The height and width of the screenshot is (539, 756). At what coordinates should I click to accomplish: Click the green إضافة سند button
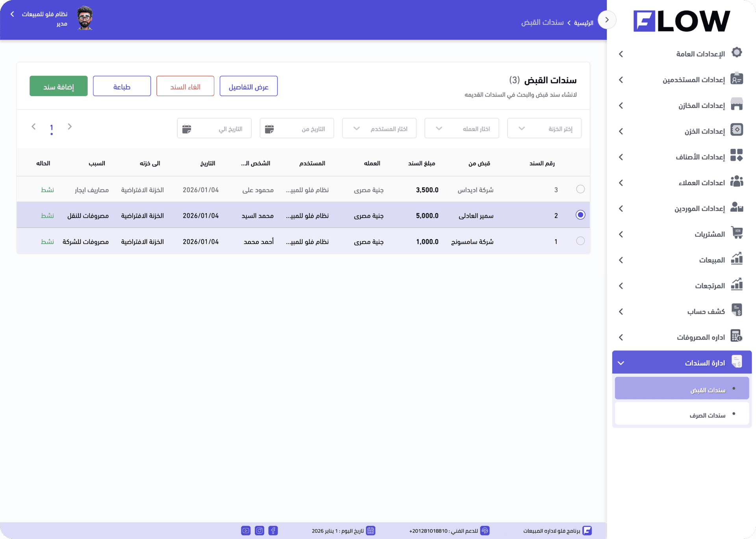pyautogui.click(x=59, y=86)
